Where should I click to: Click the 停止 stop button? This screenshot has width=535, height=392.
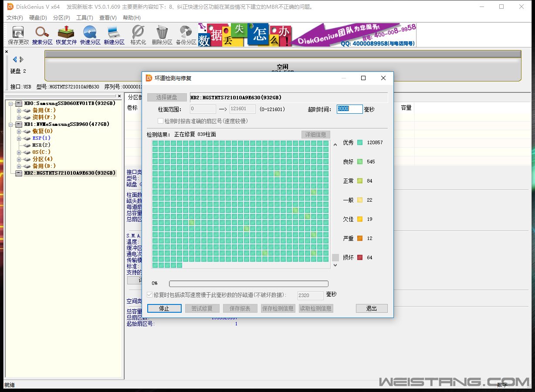164,308
